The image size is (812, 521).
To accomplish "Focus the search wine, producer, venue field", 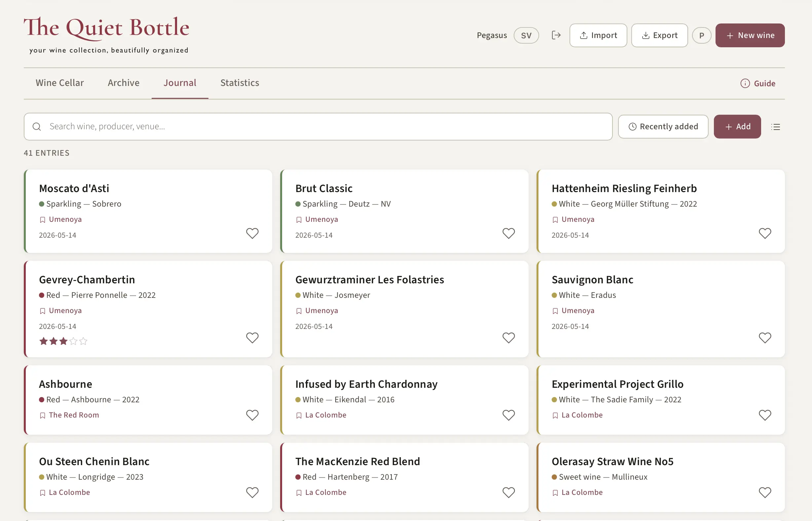I will click(x=318, y=127).
